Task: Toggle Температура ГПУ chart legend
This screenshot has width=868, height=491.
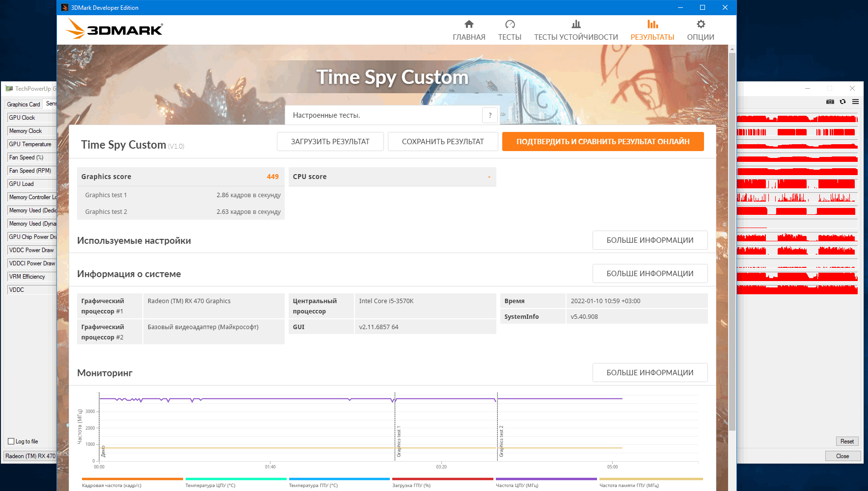Action: click(x=339, y=483)
